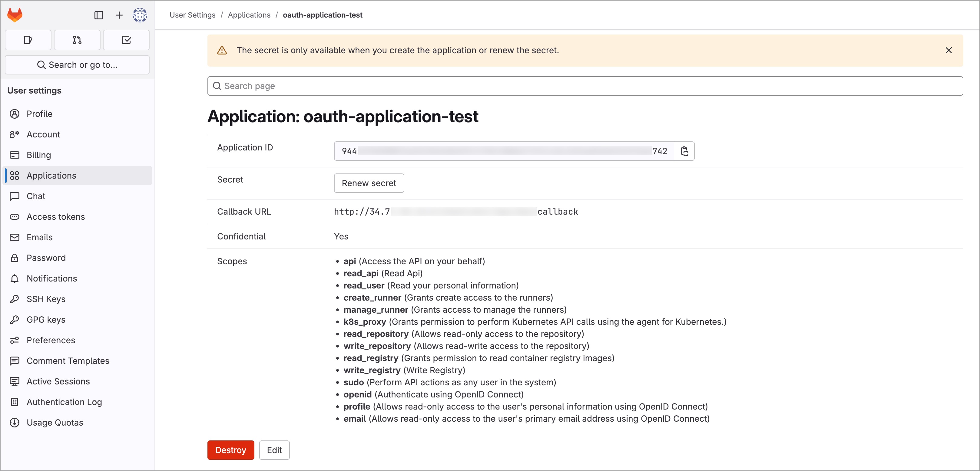Destroy the oauth-application-test application
This screenshot has width=980, height=471.
(230, 450)
